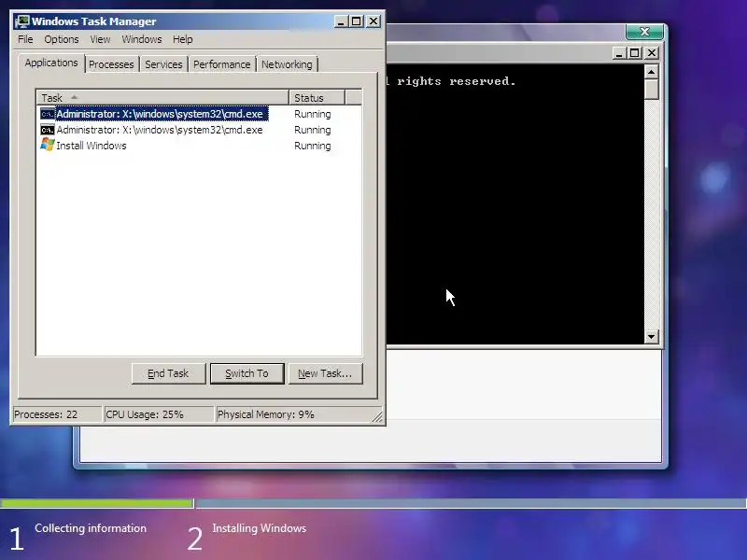Screen dimensions: 747x560
Task: Click Running status of second cmd.exe row
Action: tap(312, 130)
